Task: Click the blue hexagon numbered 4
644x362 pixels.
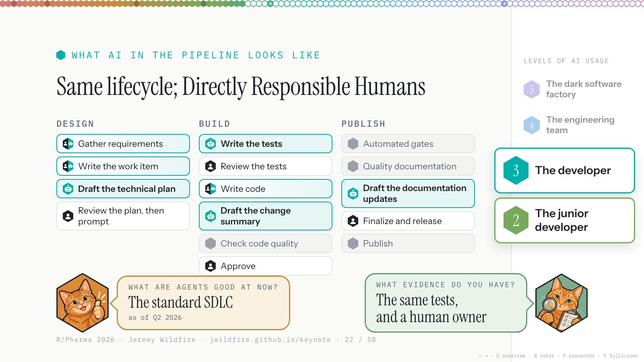Action: pos(532,125)
